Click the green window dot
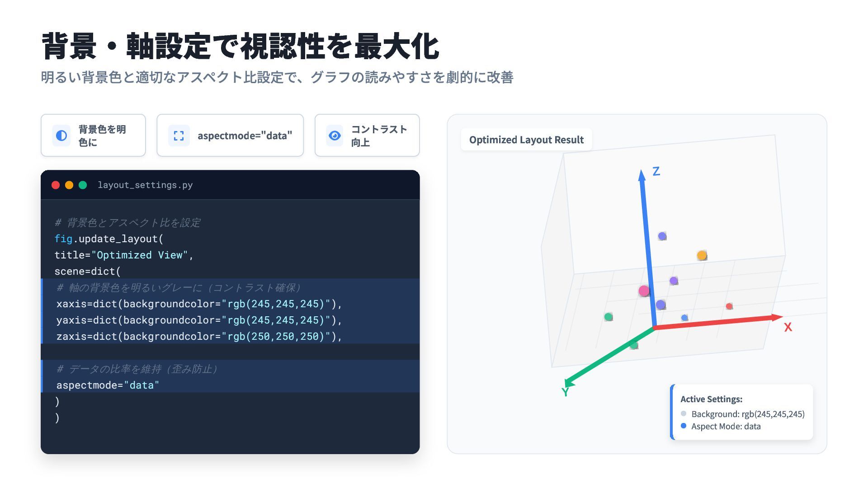The image size is (868, 488). point(83,185)
